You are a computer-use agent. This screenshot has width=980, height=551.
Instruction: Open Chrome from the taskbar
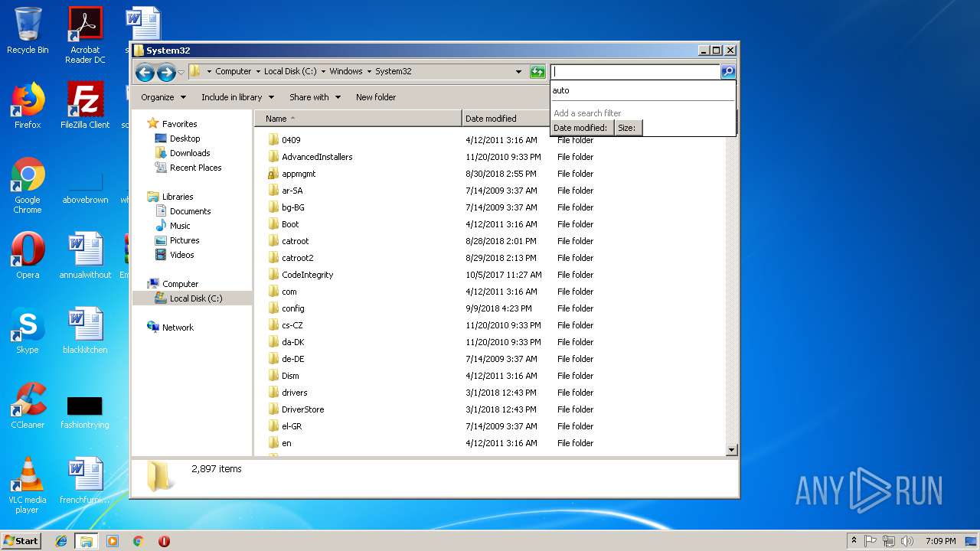pyautogui.click(x=139, y=541)
